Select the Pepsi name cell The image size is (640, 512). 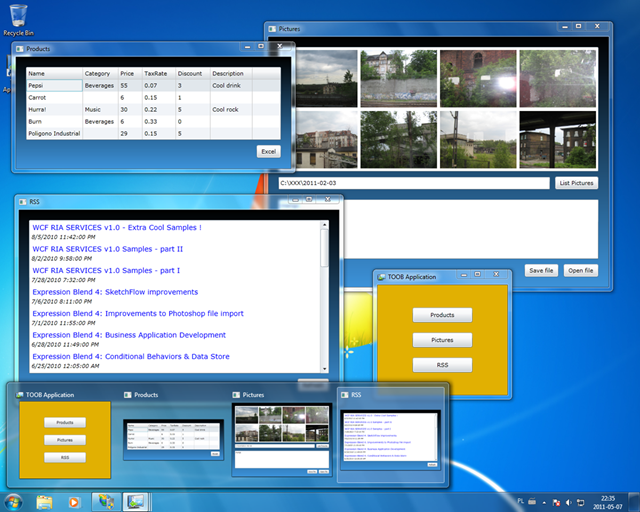tap(54, 85)
